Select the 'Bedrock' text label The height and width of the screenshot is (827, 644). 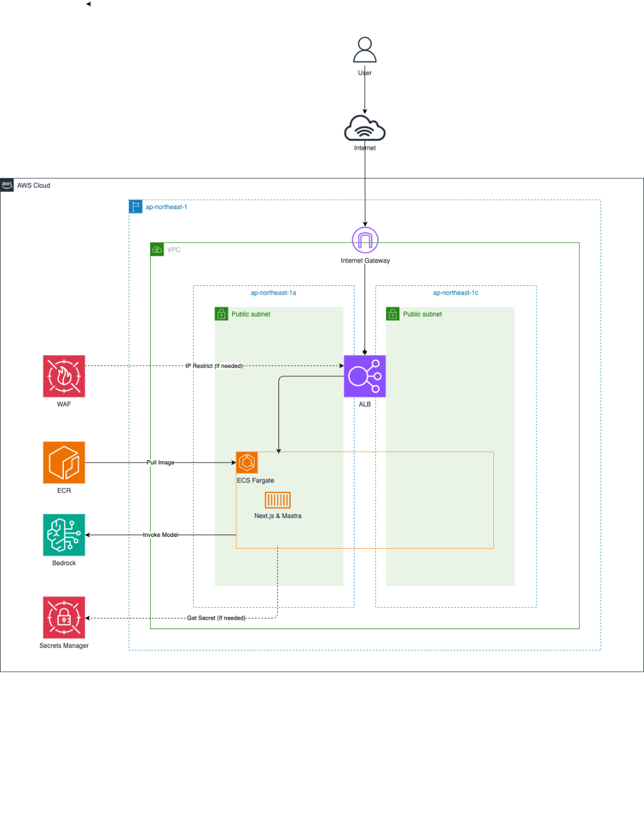point(64,564)
